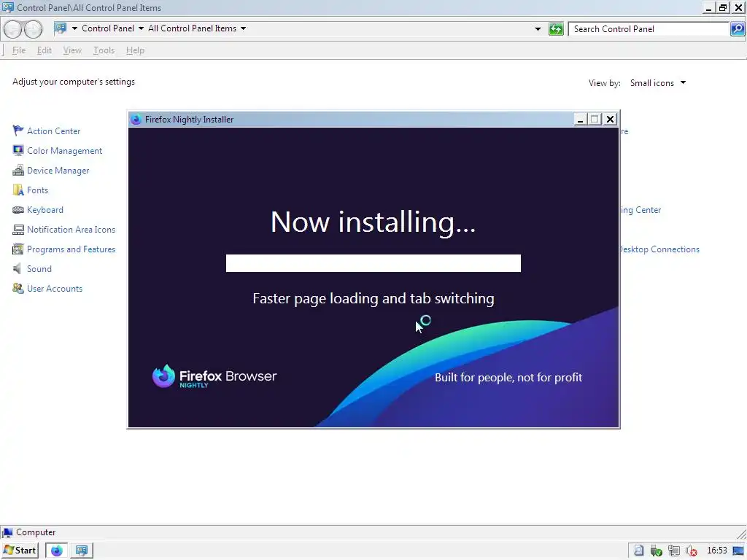Open Action Center in Control Panel
The image size is (747, 560).
point(53,131)
